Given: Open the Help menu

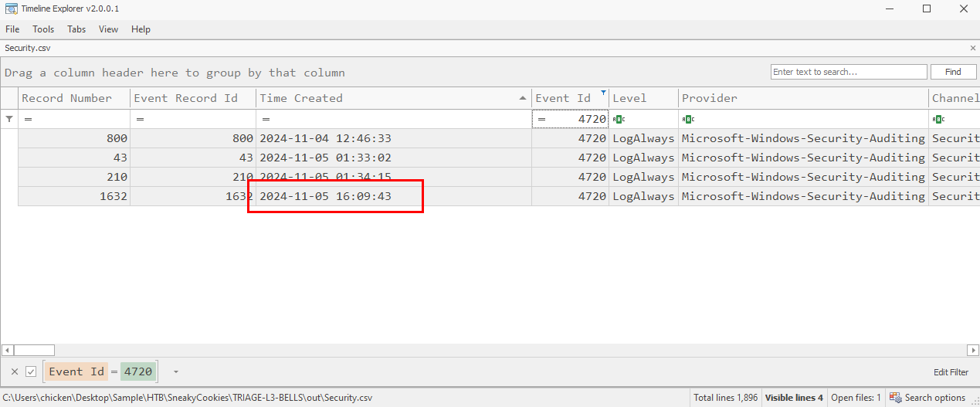Looking at the screenshot, I should 141,29.
